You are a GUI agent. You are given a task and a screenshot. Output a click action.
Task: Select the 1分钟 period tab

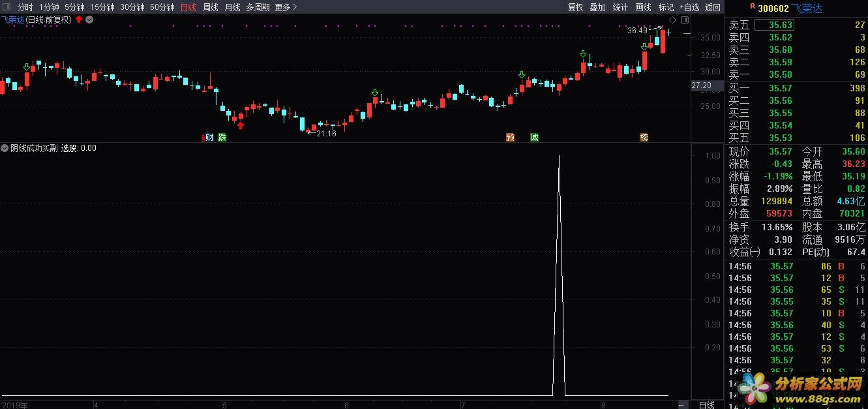tap(49, 7)
